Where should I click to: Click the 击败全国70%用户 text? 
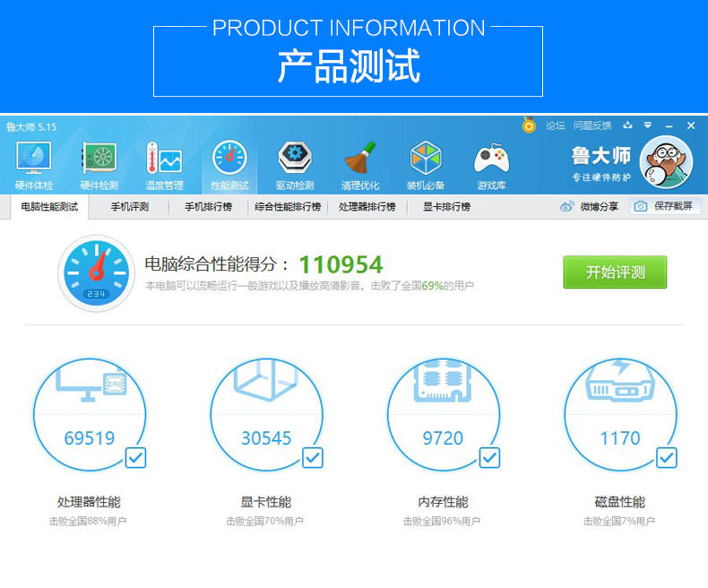point(265,521)
